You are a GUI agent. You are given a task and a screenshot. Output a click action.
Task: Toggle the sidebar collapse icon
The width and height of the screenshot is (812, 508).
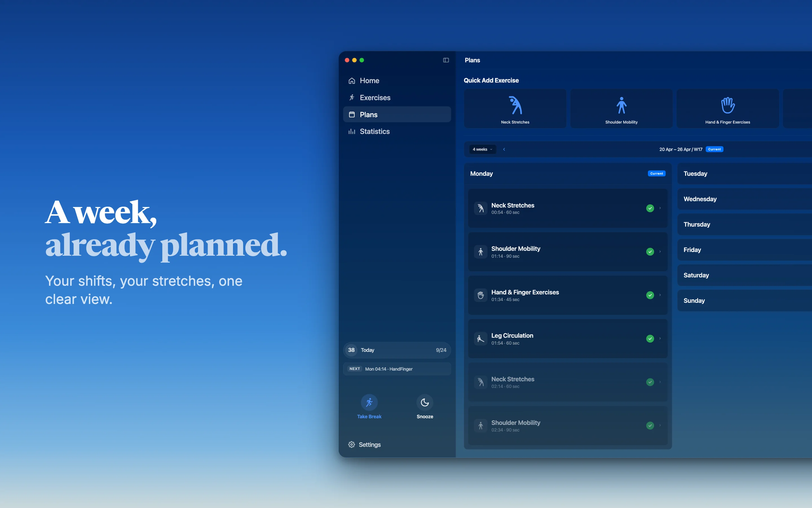pyautogui.click(x=445, y=60)
